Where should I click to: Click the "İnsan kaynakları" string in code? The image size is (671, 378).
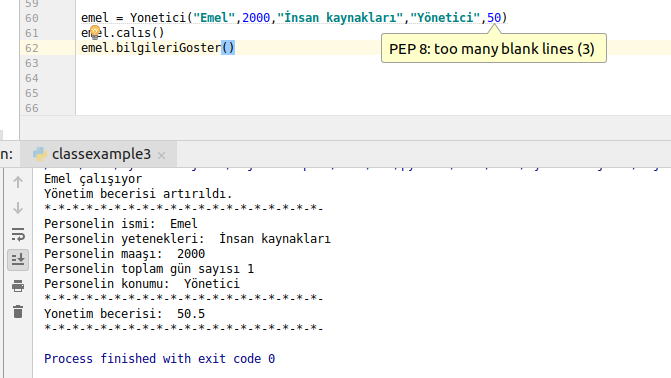click(340, 18)
